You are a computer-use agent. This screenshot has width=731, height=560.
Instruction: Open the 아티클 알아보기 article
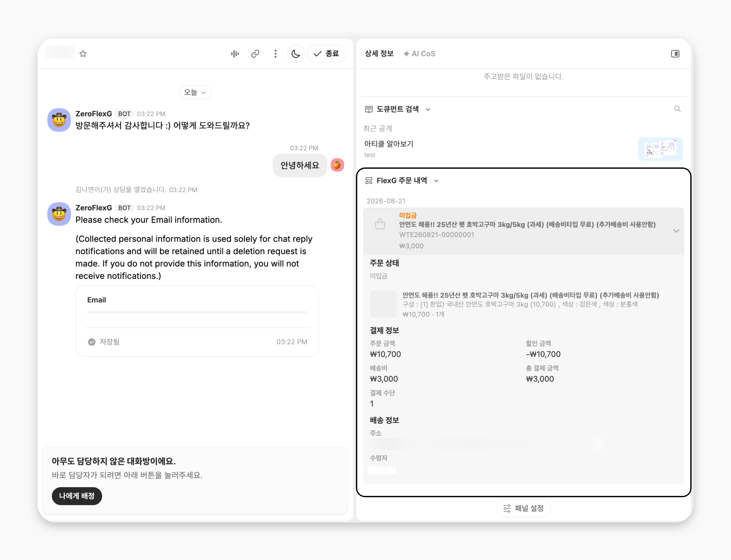point(389,144)
